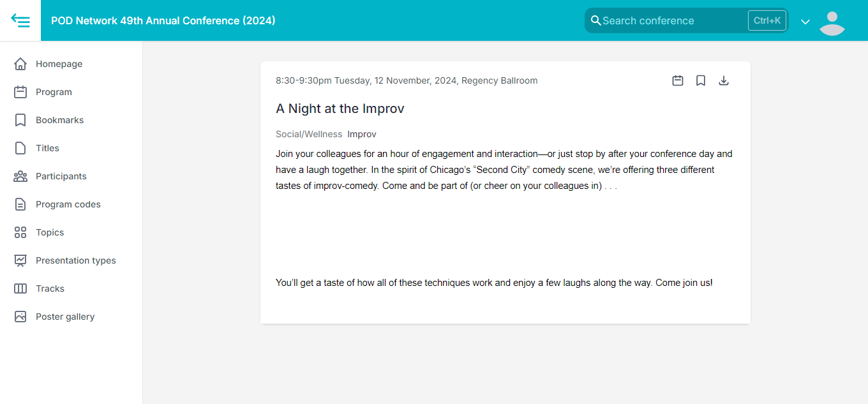Open Presentation types
The image size is (868, 404).
tap(75, 260)
